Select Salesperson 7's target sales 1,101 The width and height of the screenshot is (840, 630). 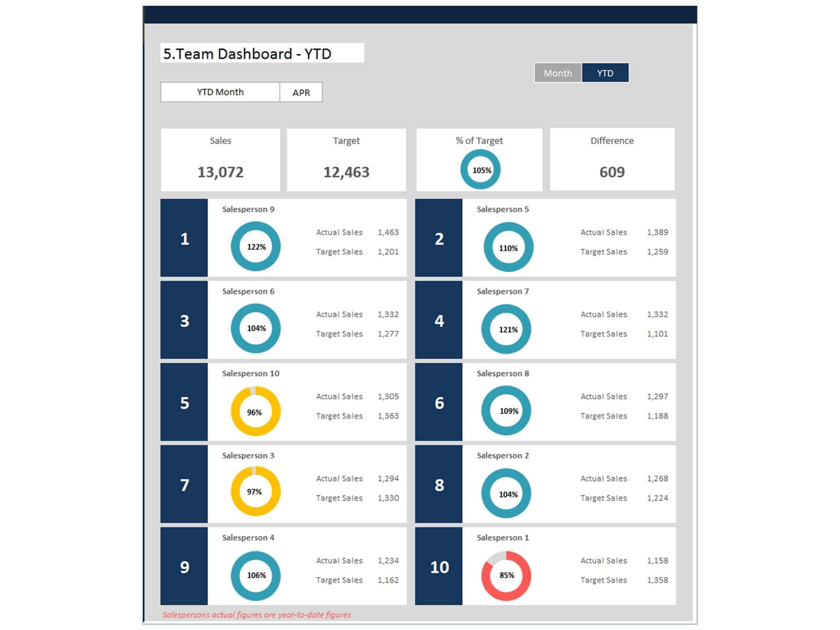[658, 334]
